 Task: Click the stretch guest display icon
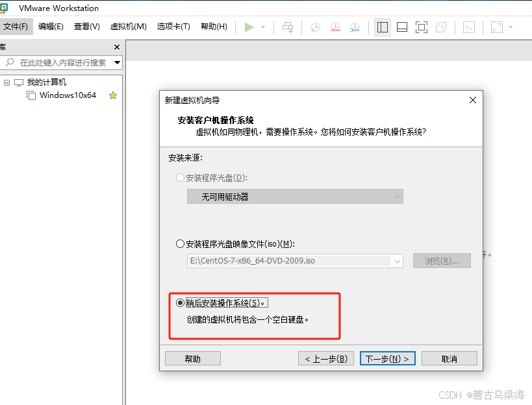(x=497, y=27)
